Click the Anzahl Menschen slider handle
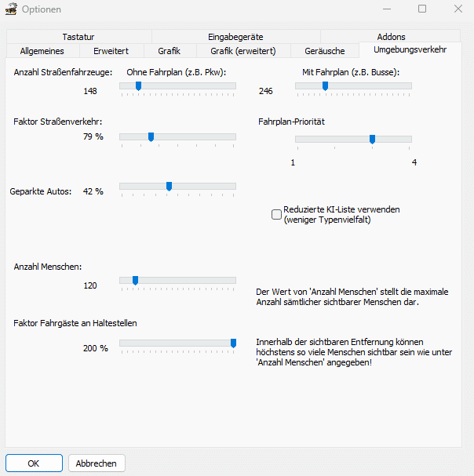The height and width of the screenshot is (476, 474). click(135, 280)
